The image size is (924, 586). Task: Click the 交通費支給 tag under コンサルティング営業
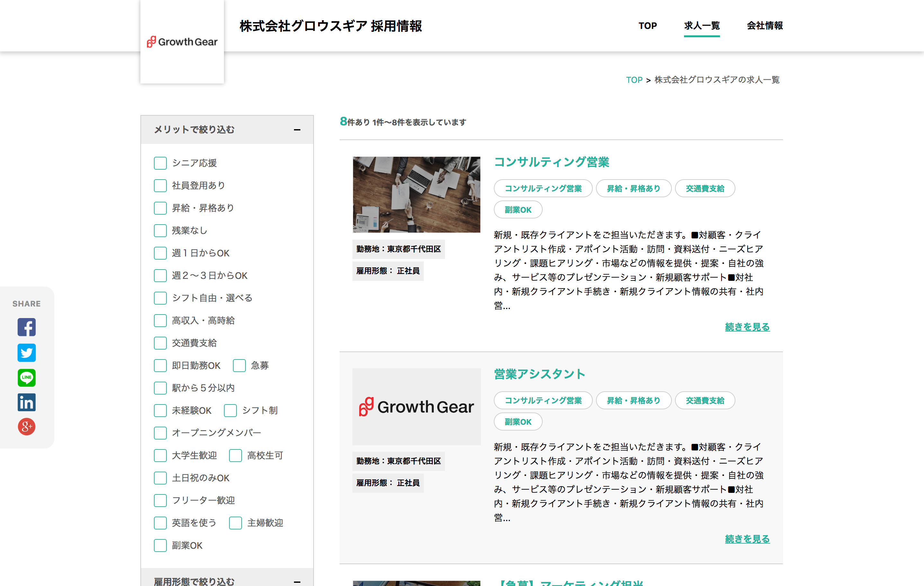(705, 188)
